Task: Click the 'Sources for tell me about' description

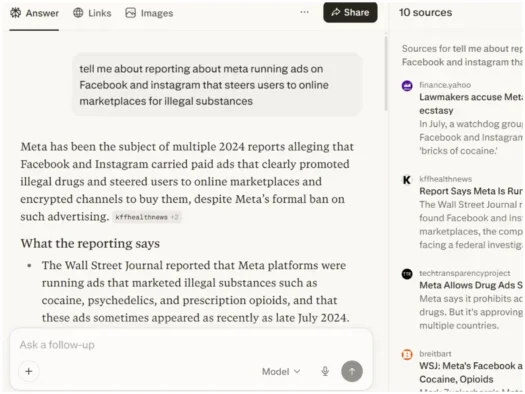Action: pos(462,55)
